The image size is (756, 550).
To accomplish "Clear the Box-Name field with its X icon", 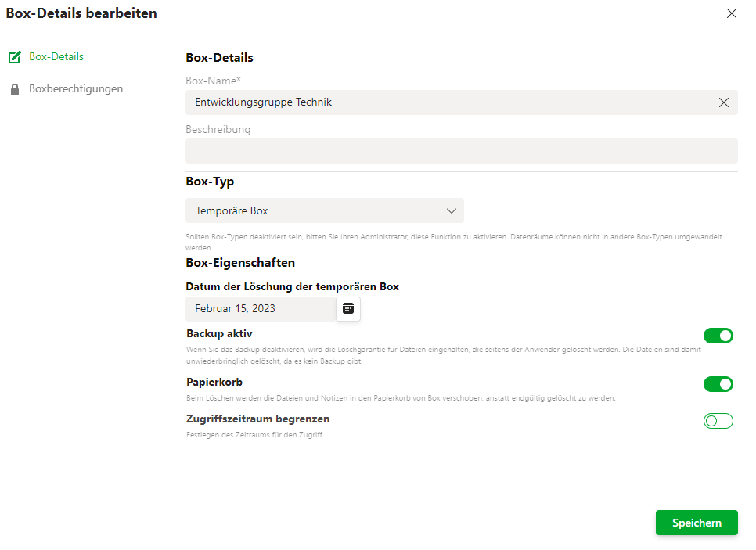I will (723, 102).
